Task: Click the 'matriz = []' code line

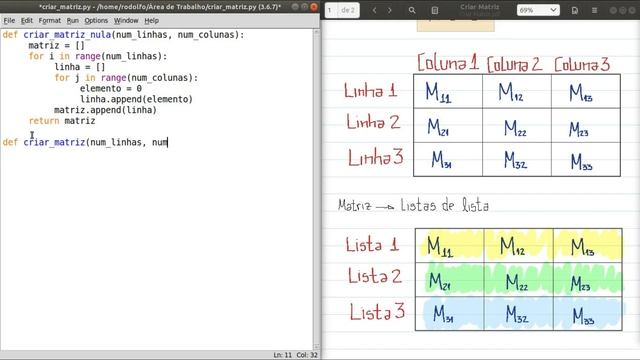Action: point(57,45)
